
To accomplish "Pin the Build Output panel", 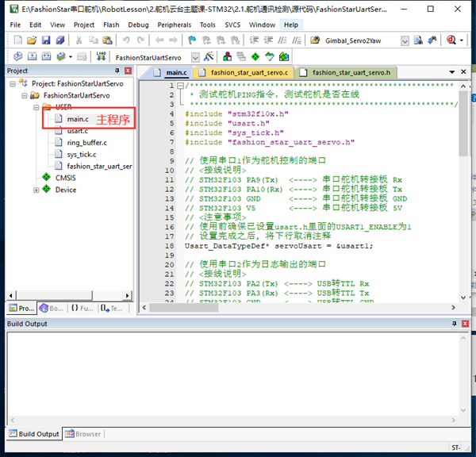I will click(454, 324).
